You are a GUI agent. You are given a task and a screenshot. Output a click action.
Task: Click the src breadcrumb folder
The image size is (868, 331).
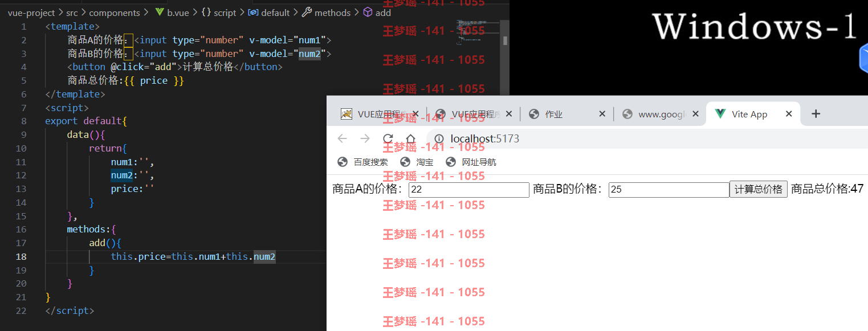[x=72, y=13]
